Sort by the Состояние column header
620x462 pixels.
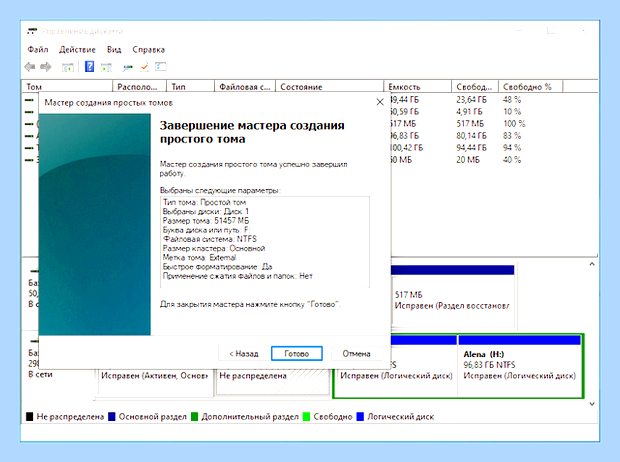pos(329,87)
